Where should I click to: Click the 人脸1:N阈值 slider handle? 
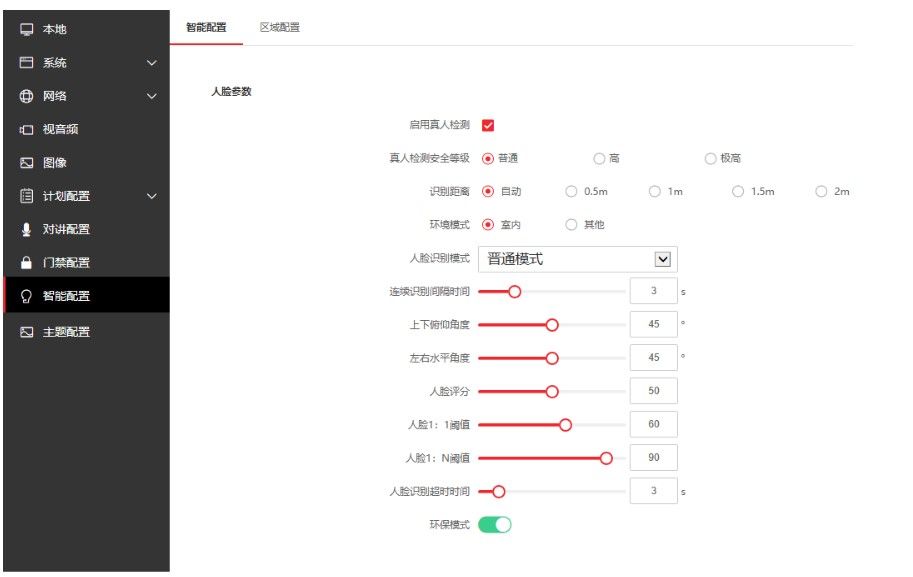click(606, 458)
